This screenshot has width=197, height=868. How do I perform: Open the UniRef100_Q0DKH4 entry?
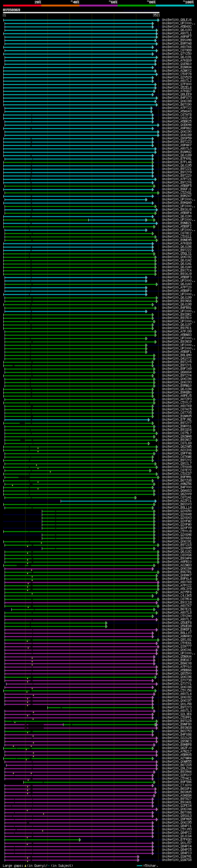(x=177, y=125)
